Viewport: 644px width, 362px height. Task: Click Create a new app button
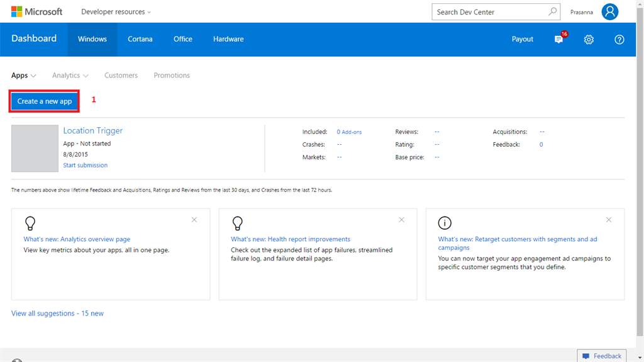44,101
